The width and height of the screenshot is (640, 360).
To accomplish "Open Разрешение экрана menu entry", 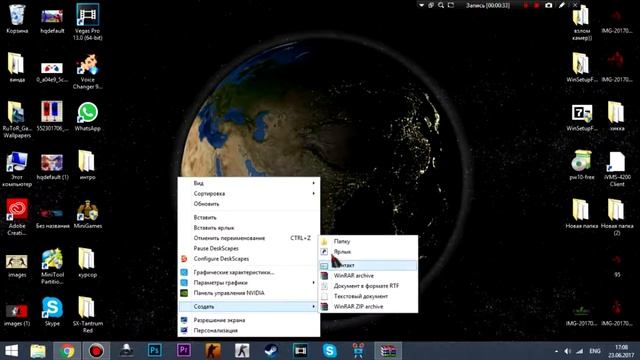I will pos(249,320).
